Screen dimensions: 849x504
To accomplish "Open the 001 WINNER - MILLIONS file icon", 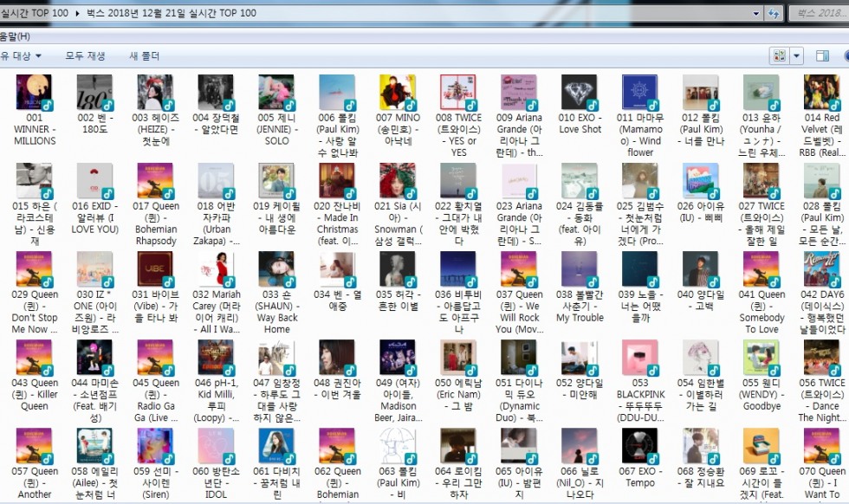I will pyautogui.click(x=34, y=93).
